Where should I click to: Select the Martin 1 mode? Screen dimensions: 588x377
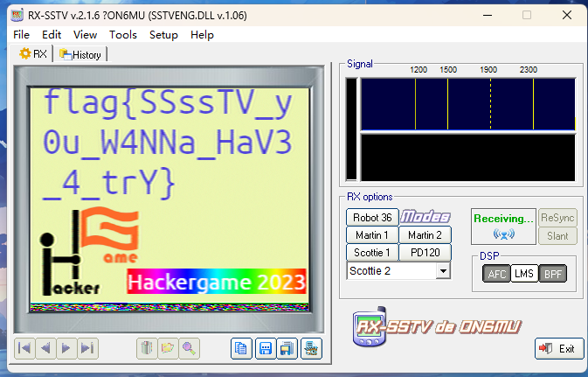coord(372,235)
